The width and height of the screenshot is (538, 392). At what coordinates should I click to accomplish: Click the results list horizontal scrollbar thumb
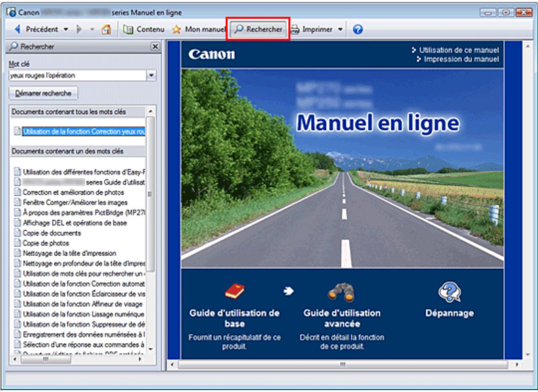point(46,360)
